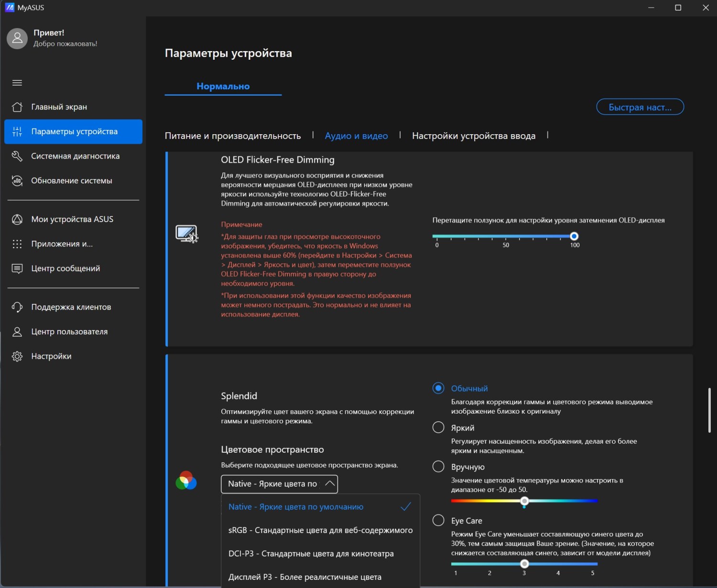The image size is (717, 588).
Task: Switch to Питание и производительность tab
Action: pos(233,136)
